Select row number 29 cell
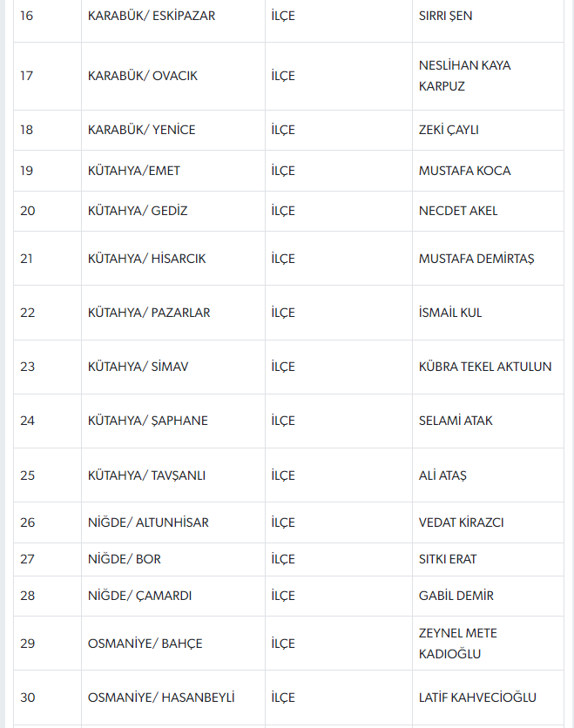Viewport: 574px width, 728px height. pyautogui.click(x=47, y=643)
